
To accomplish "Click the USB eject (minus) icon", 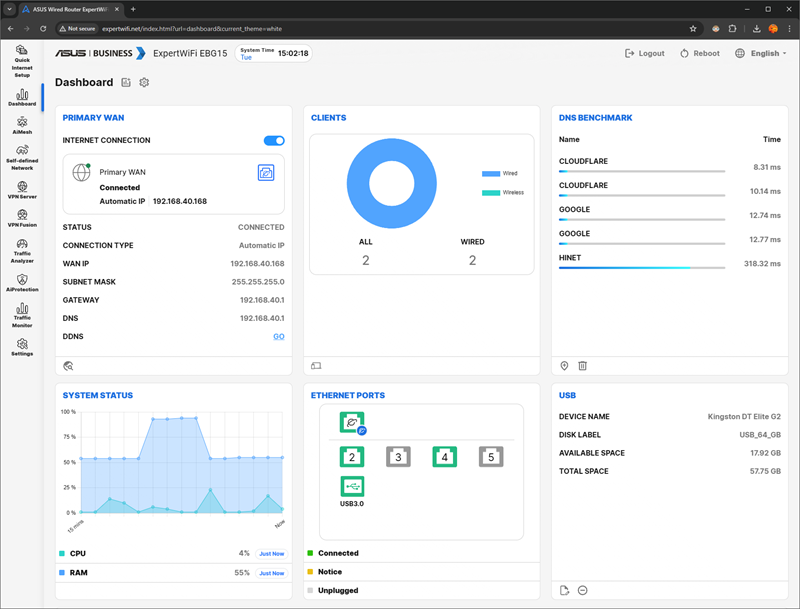I will click(x=583, y=590).
